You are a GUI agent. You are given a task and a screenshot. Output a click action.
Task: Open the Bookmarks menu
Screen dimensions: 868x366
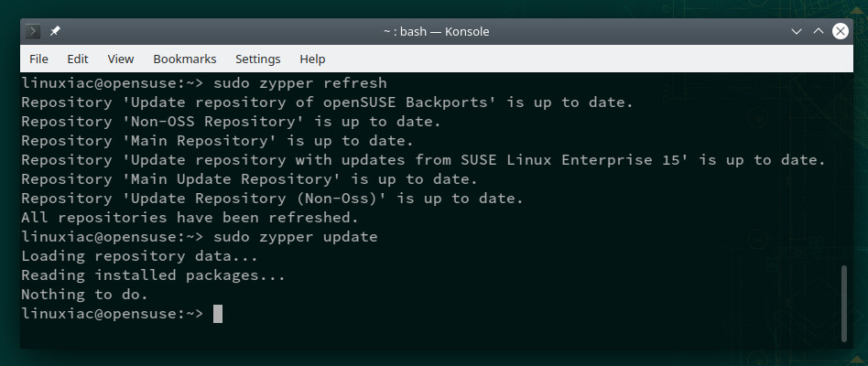pos(185,59)
